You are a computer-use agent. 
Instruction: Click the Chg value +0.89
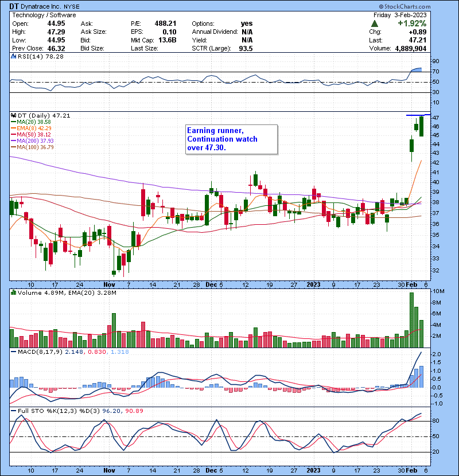(x=417, y=32)
